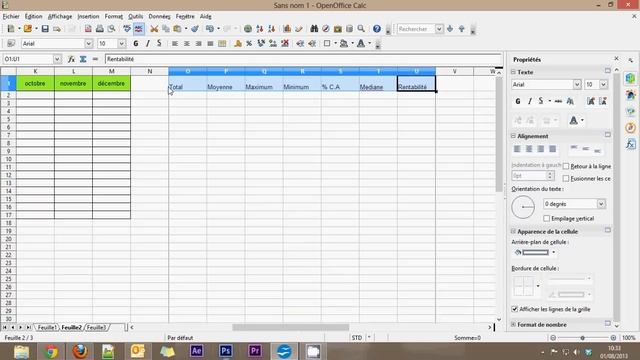Image resolution: width=640 pixels, height=360 pixels.
Task: Open the Édition menu
Action: tap(33, 16)
